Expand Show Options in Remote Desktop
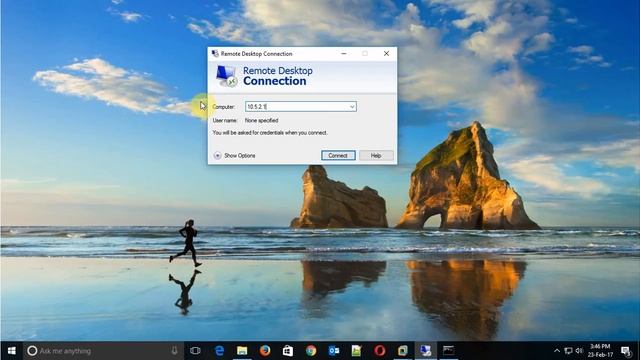 (235, 156)
